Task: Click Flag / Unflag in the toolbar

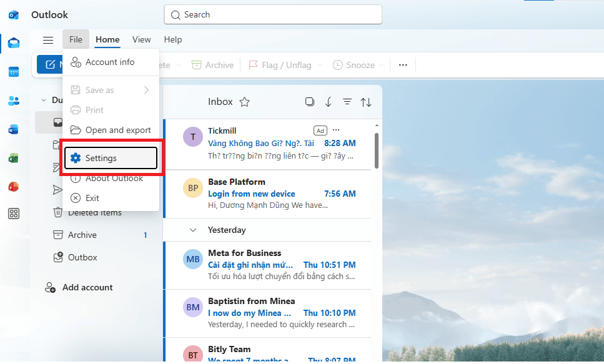Action: (x=280, y=65)
